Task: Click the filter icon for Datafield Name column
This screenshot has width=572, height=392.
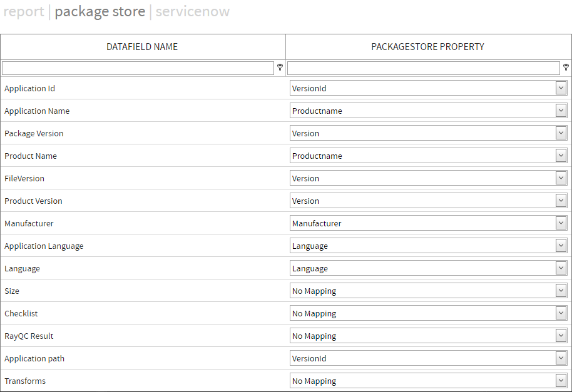Action: click(279, 68)
